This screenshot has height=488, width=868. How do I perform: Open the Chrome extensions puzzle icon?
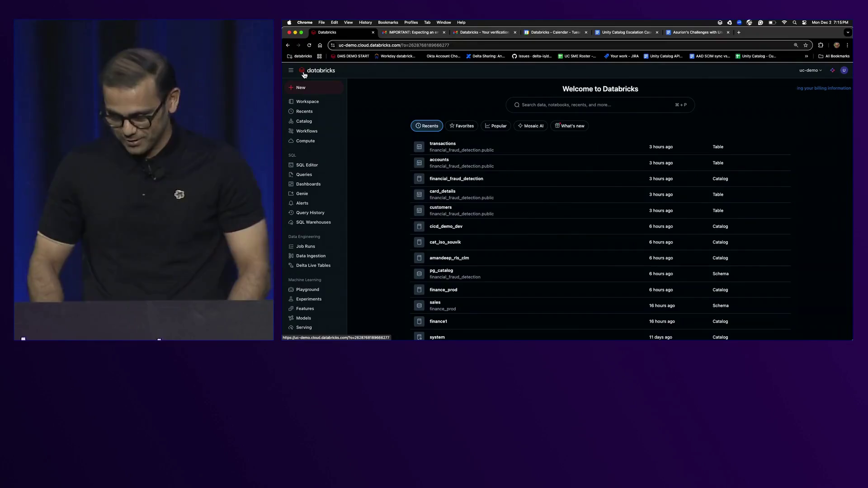(821, 45)
